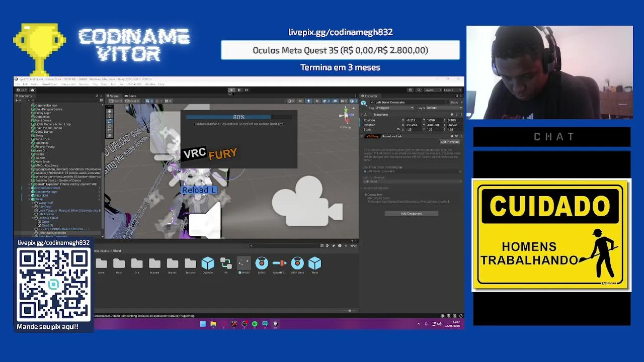Toggle the Scale proportions link icon
The image size is (644, 362).
click(398, 129)
